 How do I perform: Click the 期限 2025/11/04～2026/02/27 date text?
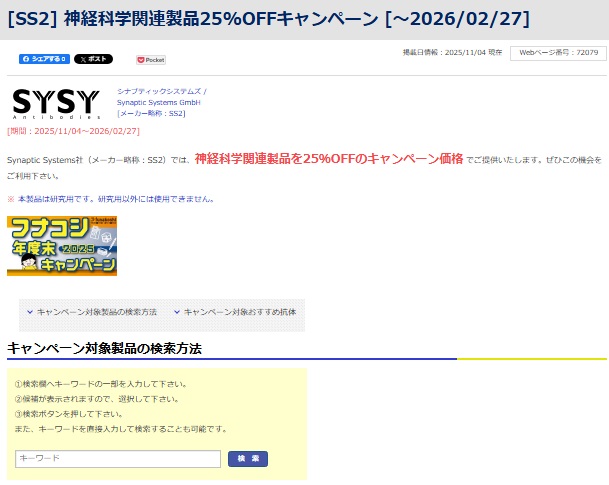click(73, 131)
